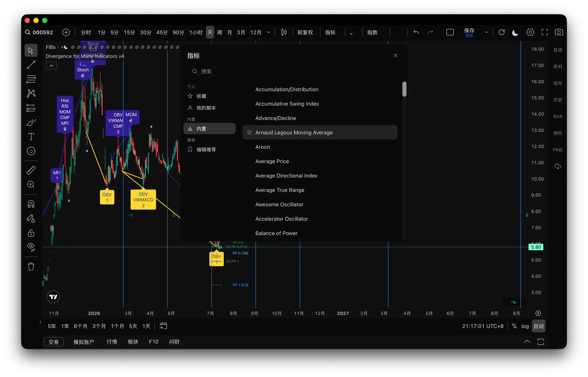Viewport: 588px width, 377px height.
Task: Open the 21:17:01 UTC+8 timezone selector
Action: (483, 326)
